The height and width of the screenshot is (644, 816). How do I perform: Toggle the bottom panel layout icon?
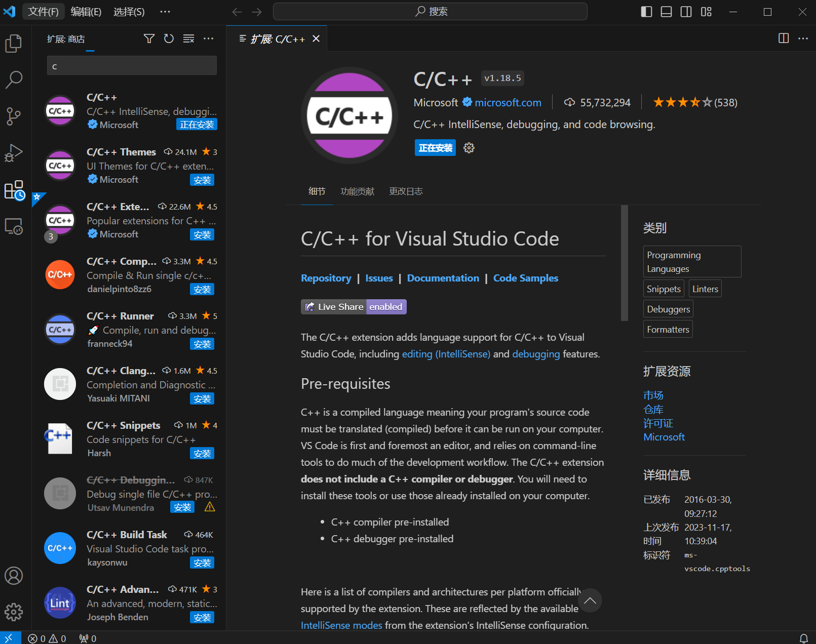[666, 12]
